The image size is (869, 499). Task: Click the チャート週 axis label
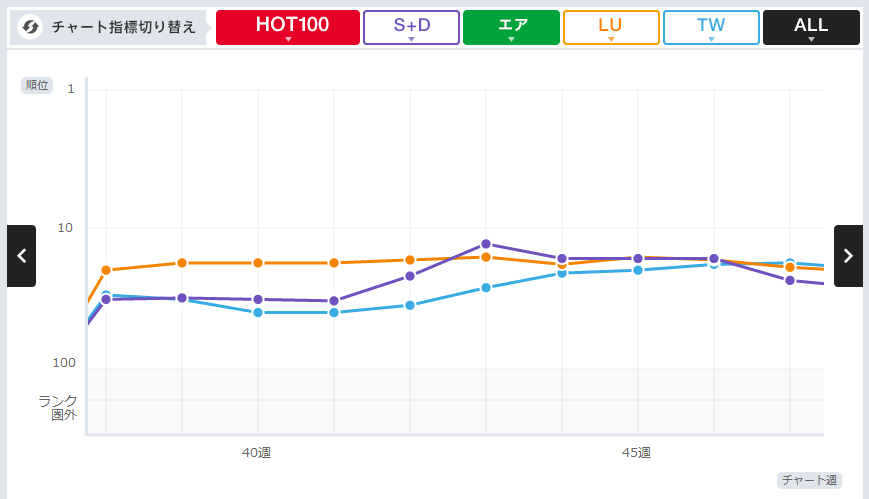[807, 480]
